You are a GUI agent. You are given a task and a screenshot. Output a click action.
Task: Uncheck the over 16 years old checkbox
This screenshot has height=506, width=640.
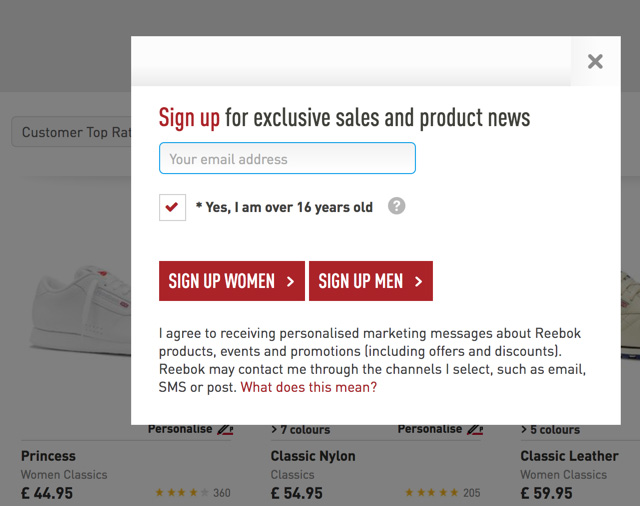(x=172, y=207)
